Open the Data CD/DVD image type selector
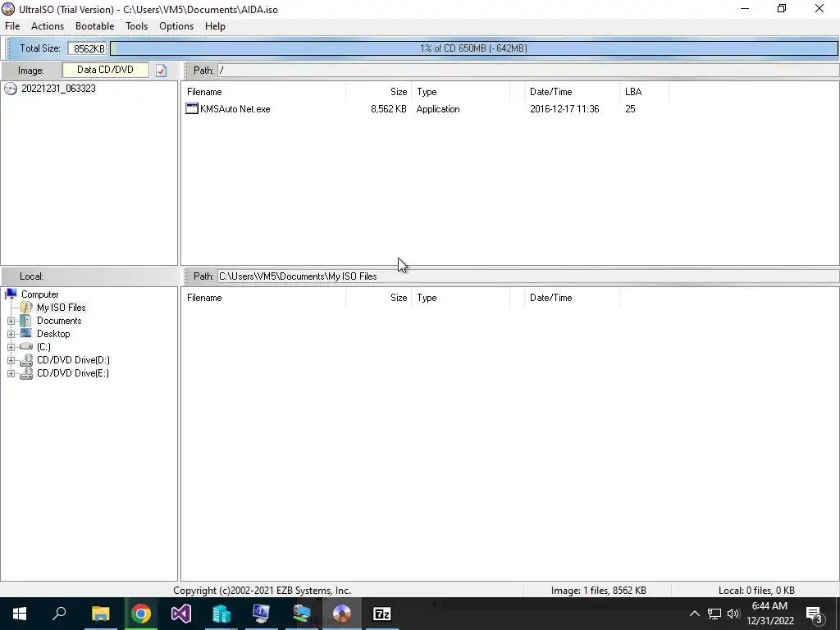This screenshot has height=630, width=840. click(x=106, y=70)
